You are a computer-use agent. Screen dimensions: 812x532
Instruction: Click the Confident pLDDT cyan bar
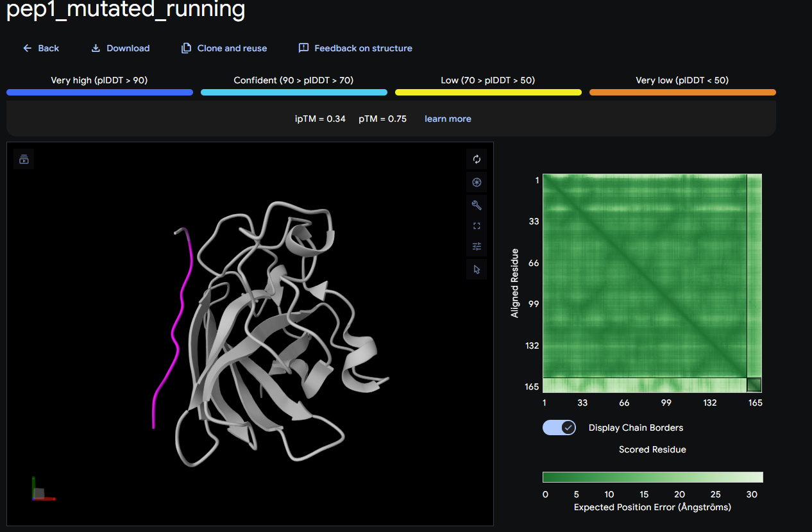tap(294, 92)
